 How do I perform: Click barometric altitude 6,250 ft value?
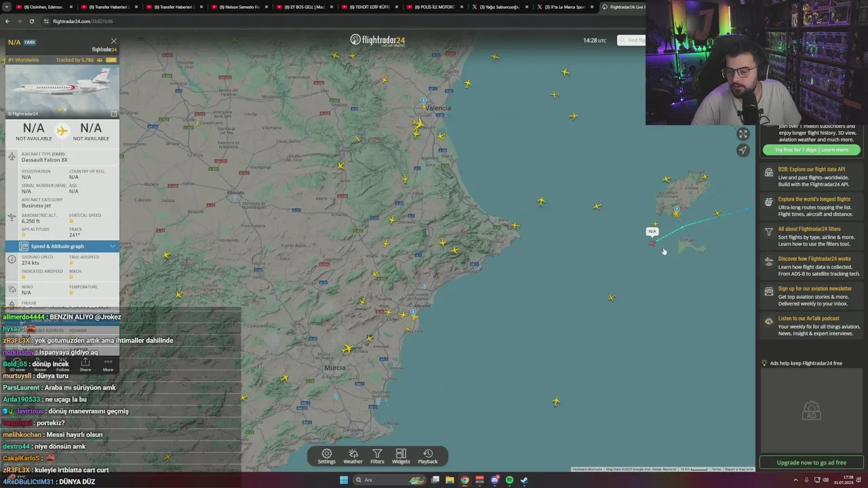(x=31, y=221)
